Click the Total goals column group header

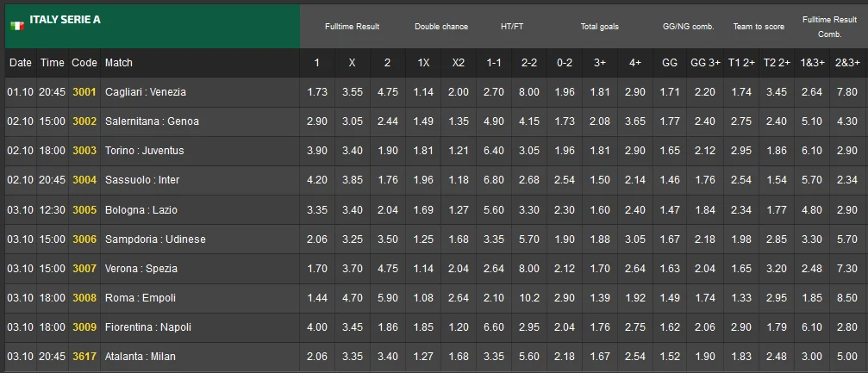click(600, 27)
